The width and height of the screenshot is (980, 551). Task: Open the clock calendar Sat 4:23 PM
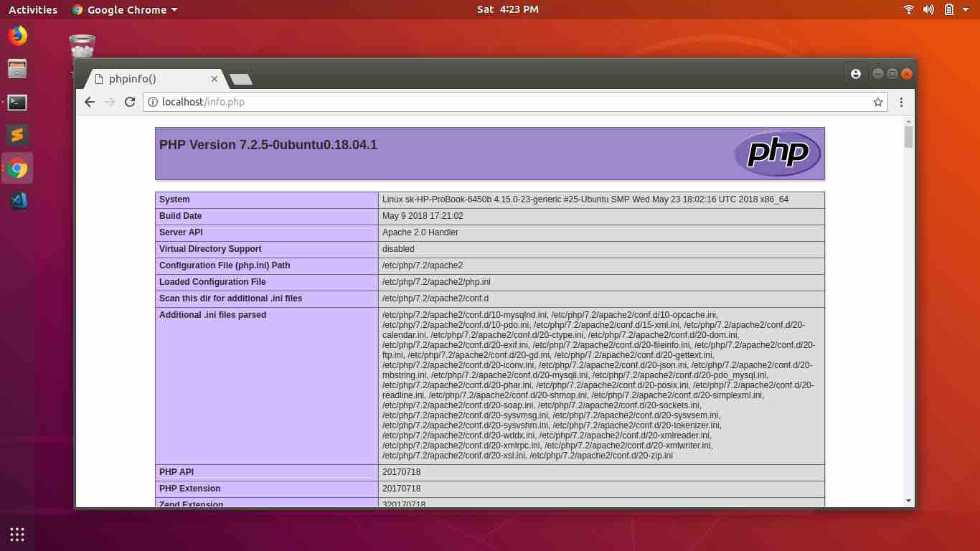507,9
